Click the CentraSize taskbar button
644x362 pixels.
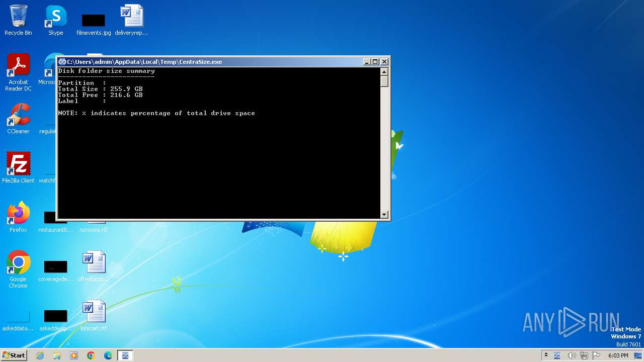pyautogui.click(x=125, y=355)
